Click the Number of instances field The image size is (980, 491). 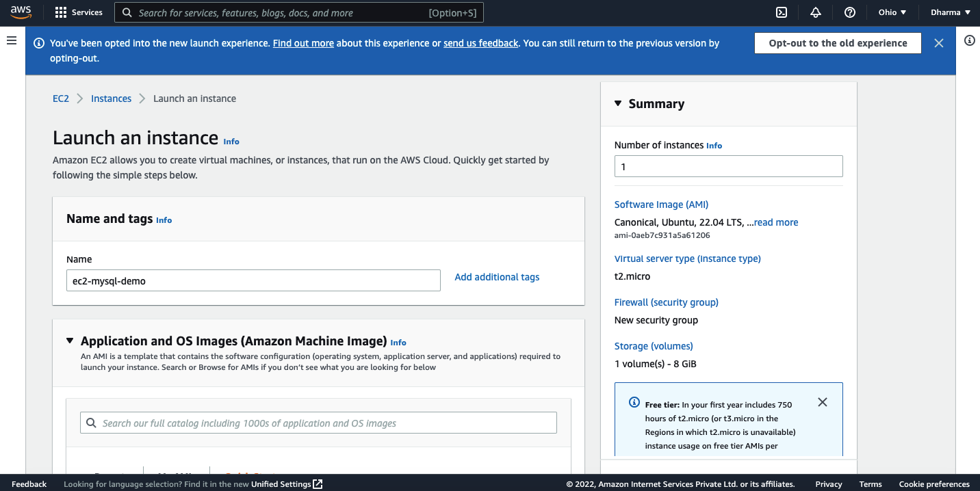tap(728, 166)
